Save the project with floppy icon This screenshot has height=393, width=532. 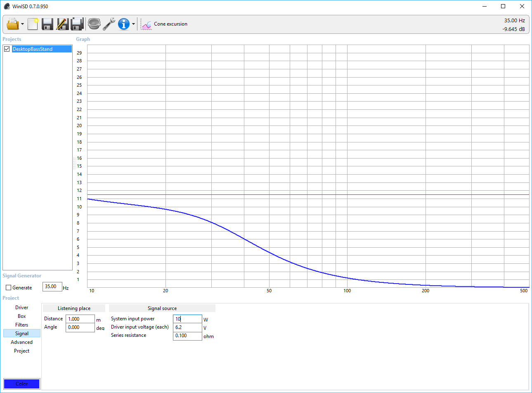(x=47, y=24)
